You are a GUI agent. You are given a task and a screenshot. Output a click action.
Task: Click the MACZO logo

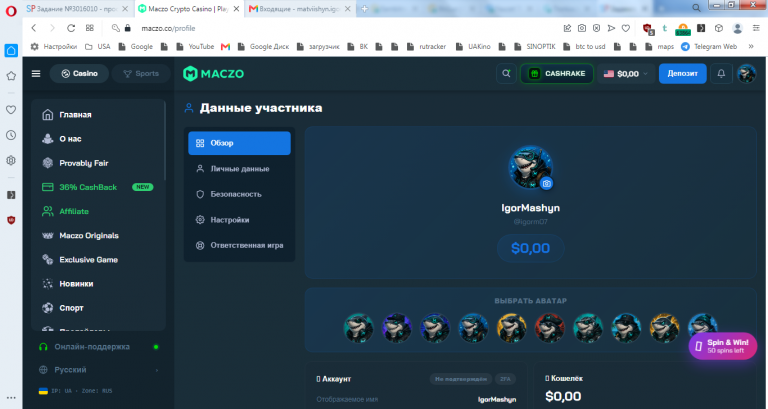coord(213,73)
